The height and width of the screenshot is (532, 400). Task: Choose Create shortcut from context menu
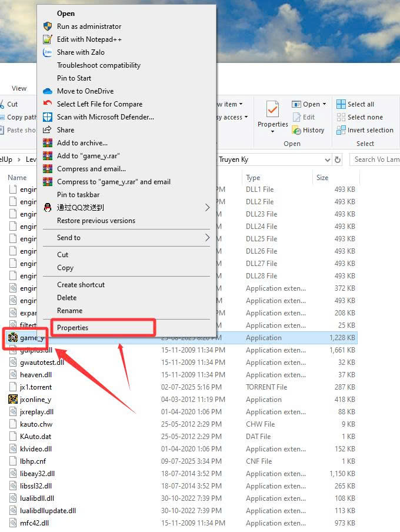tap(81, 285)
